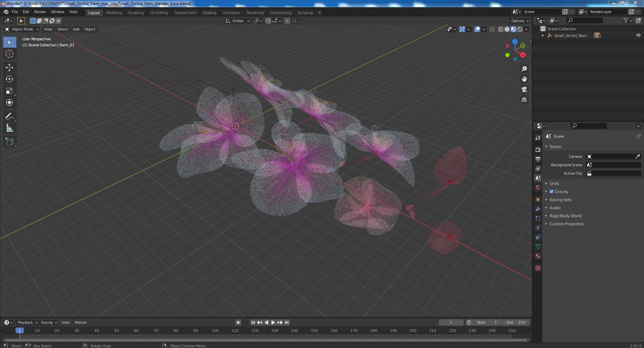This screenshot has height=348, width=644.
Task: Open the Output properties tab
Action: [x=538, y=159]
